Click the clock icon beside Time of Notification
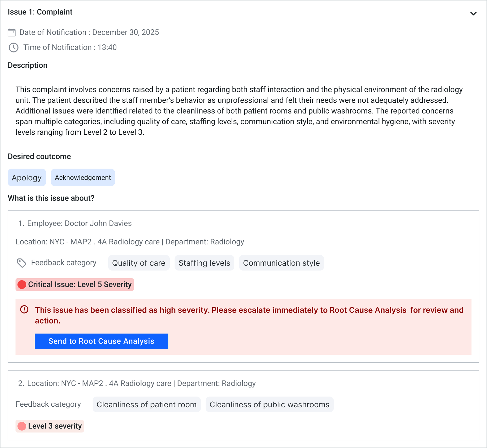This screenshot has height=448, width=487. [x=13, y=47]
